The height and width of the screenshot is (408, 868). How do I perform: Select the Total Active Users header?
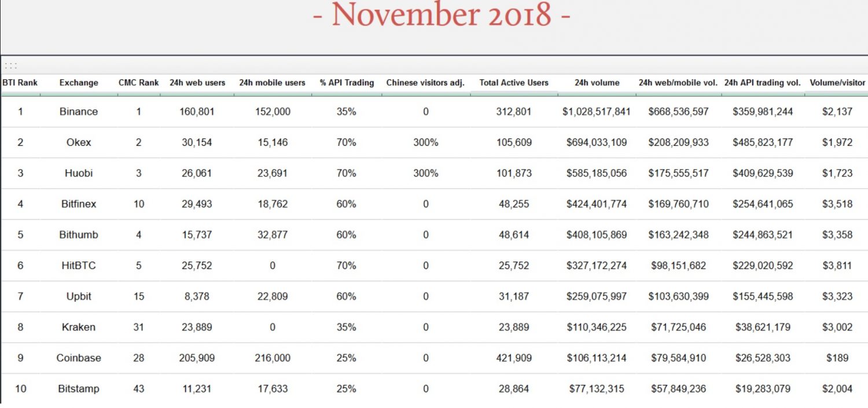pos(514,83)
